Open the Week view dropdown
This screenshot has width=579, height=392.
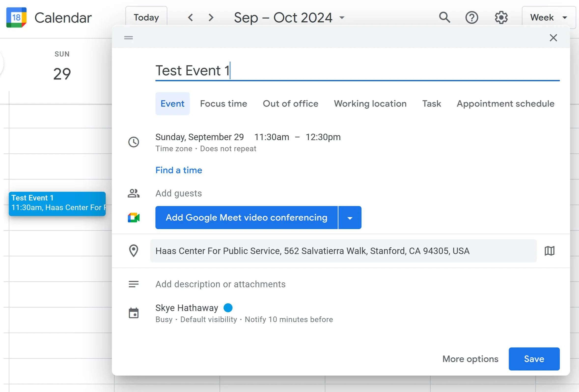click(549, 17)
